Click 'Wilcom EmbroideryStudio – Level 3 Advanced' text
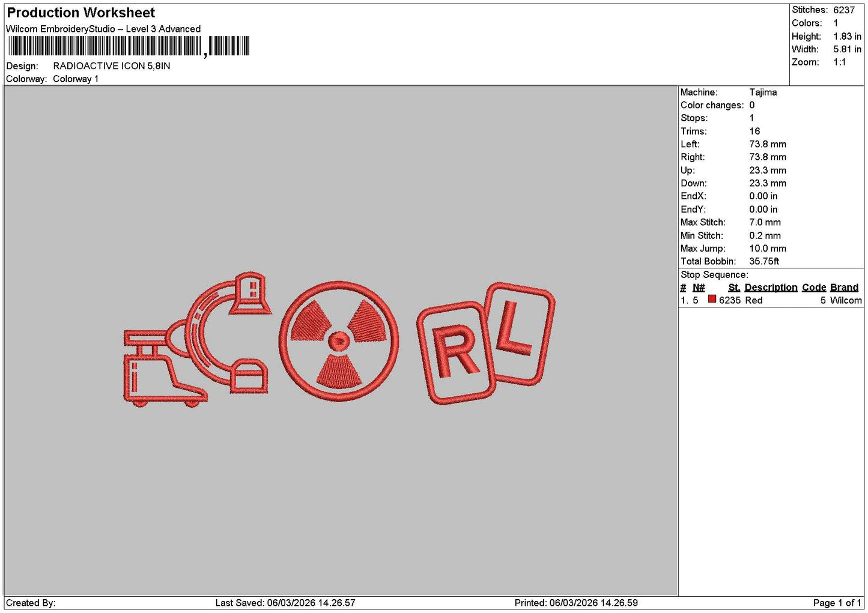Image resolution: width=868 pixels, height=613 pixels. click(x=103, y=29)
